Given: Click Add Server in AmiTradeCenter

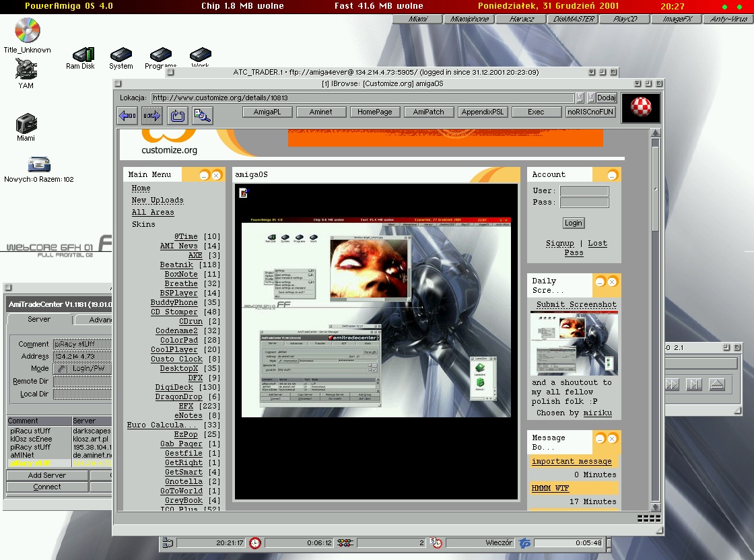Looking at the screenshot, I should [x=47, y=475].
